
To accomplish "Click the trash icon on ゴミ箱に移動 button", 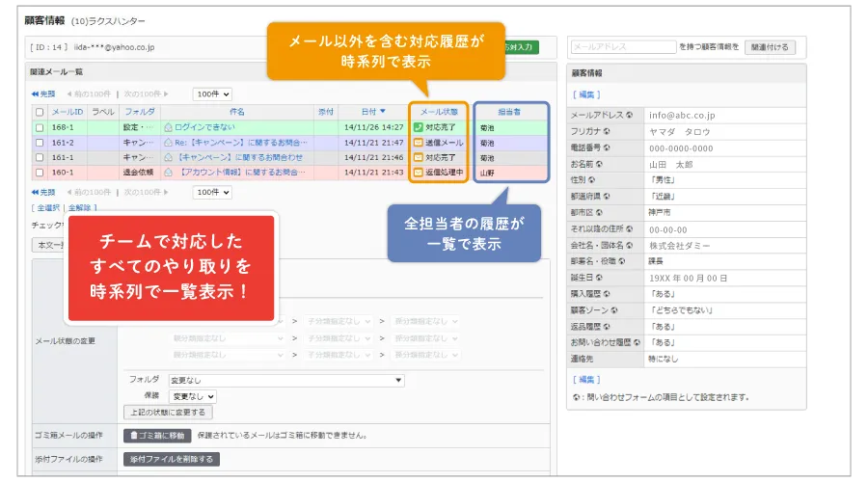I will tap(133, 435).
